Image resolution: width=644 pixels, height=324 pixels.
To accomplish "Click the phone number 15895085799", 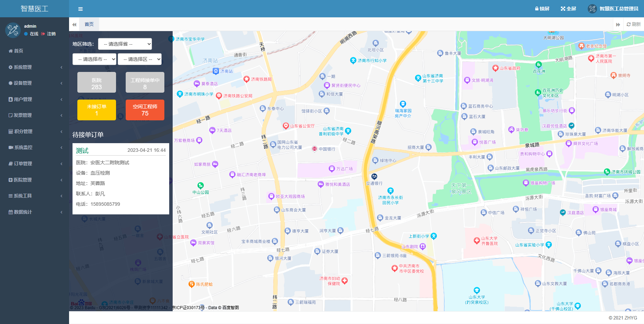I will tap(105, 204).
